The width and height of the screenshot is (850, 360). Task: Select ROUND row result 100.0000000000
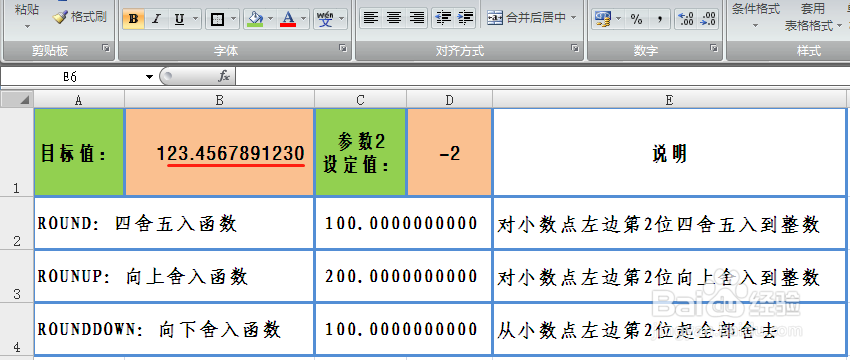point(403,223)
